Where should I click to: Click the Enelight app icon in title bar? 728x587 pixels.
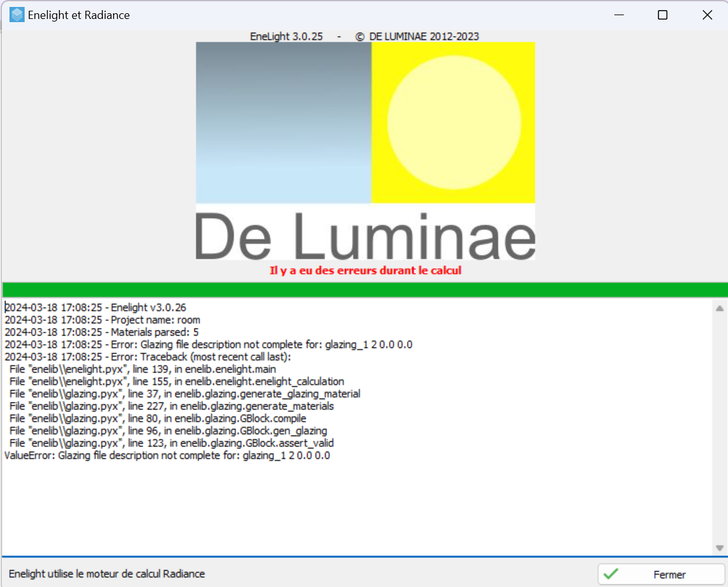(x=17, y=15)
